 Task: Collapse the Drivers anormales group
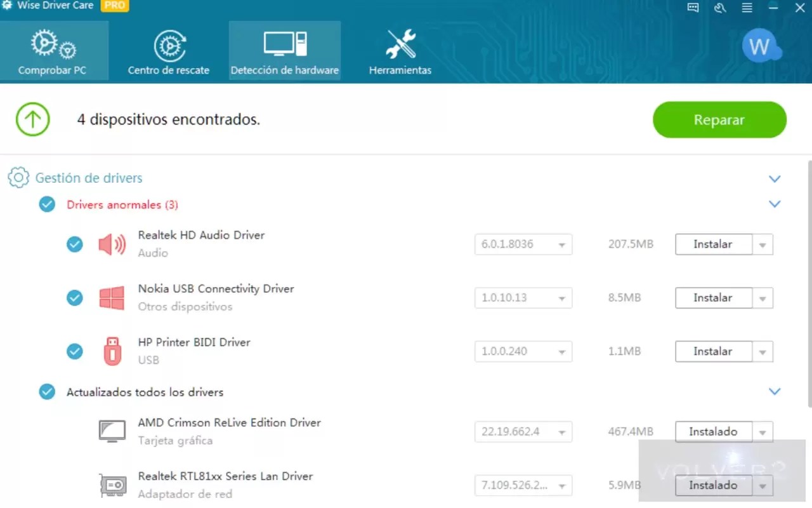pos(775,204)
